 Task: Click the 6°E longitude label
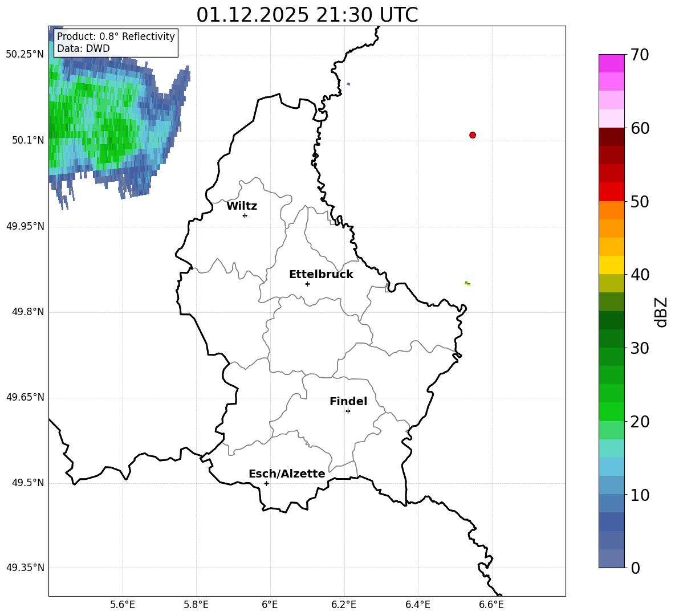[270, 605]
